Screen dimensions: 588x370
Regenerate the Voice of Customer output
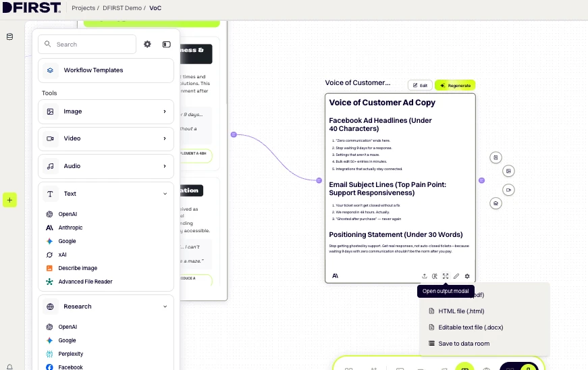pos(455,86)
